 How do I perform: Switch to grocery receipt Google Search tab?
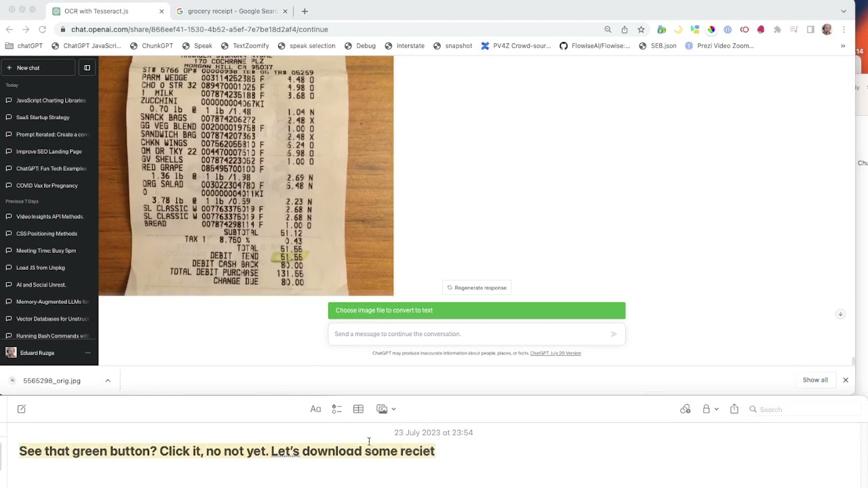coord(232,12)
